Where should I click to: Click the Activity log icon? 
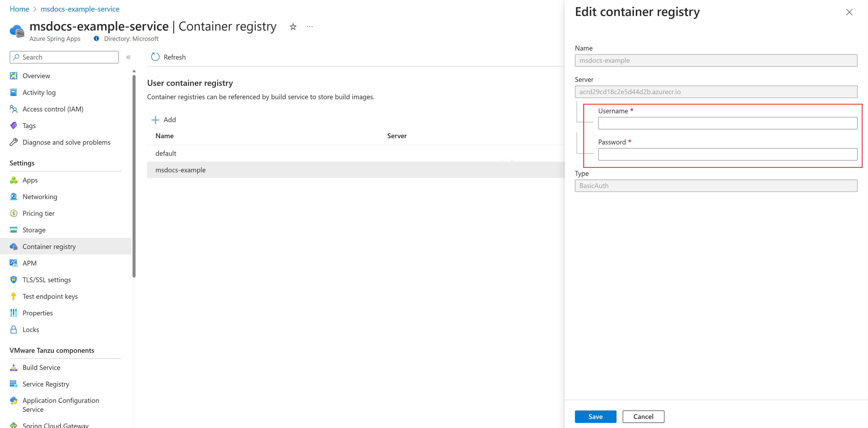coord(13,93)
